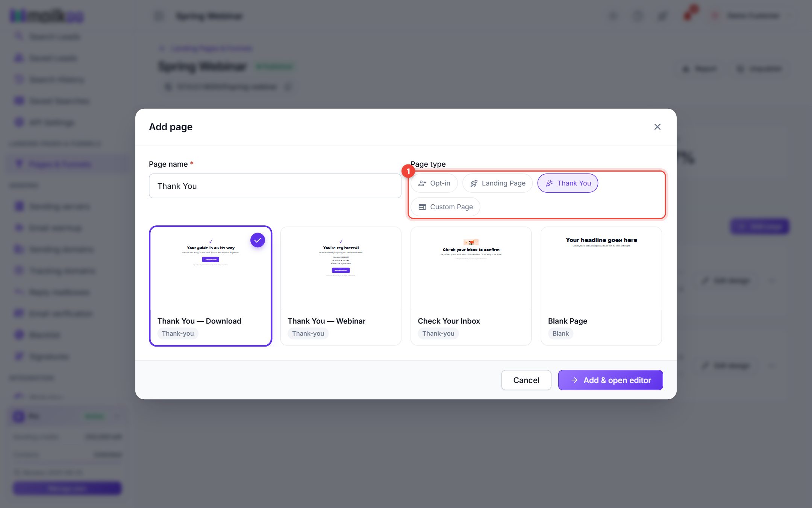Choose the Thank You — Webinar template
The image size is (812, 508).
pos(341,286)
